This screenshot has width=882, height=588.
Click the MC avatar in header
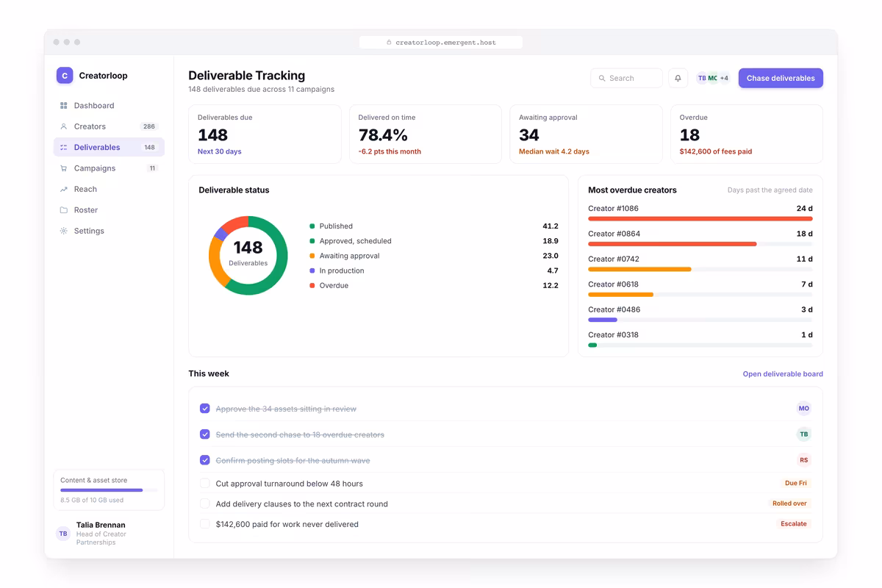712,78
